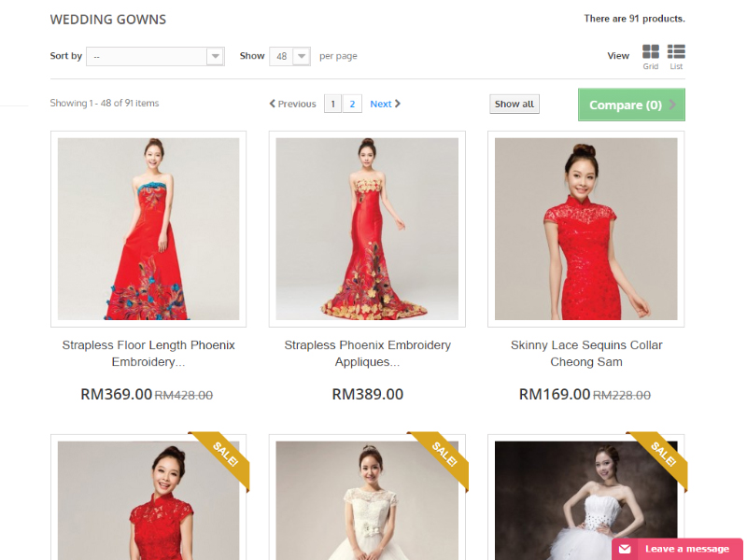Switch to List view icon

pos(676,51)
